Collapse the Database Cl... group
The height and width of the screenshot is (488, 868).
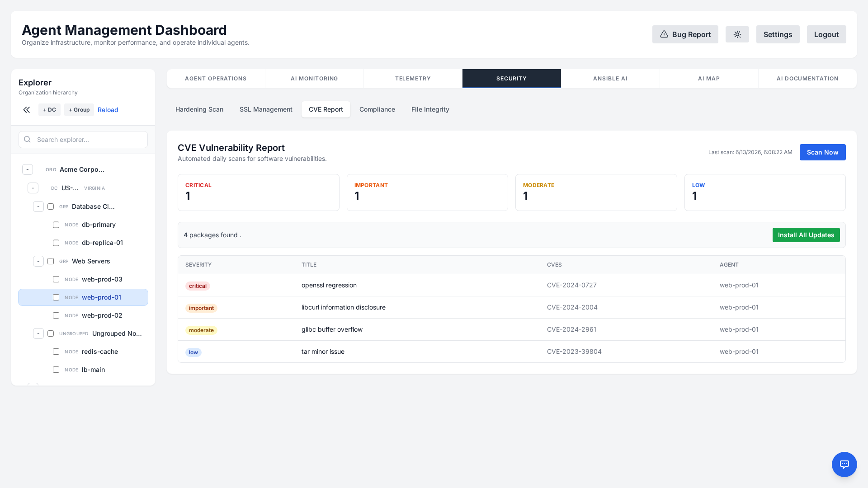(x=38, y=206)
